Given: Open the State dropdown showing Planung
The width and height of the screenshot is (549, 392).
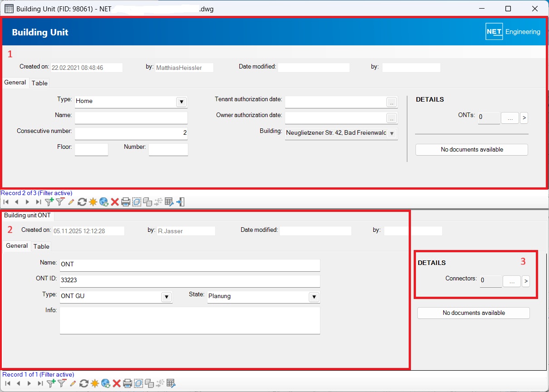Looking at the screenshot, I should click(314, 297).
